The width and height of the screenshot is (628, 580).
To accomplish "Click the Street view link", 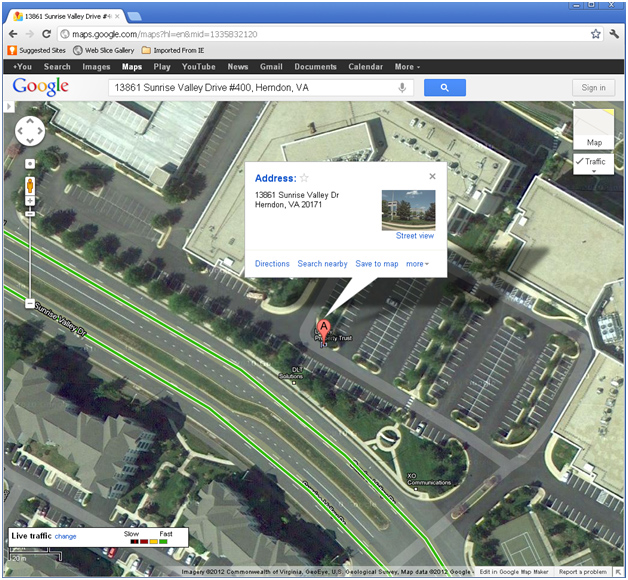I will pos(415,236).
